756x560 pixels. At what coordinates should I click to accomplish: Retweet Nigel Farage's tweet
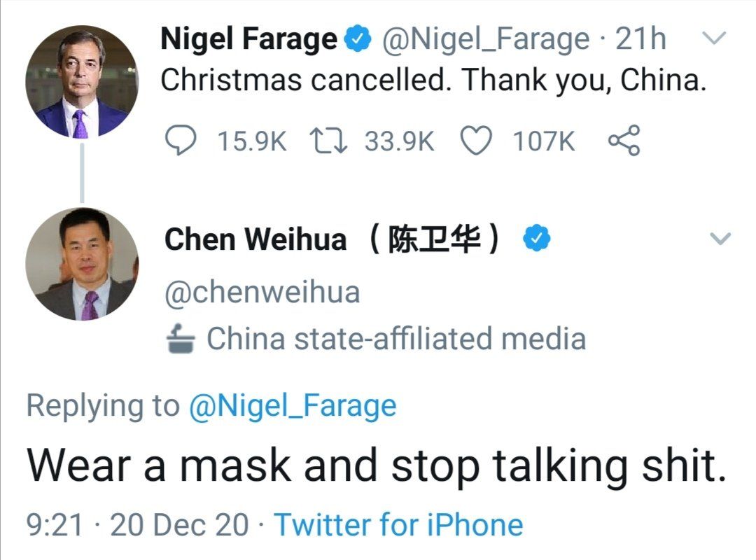click(x=328, y=141)
